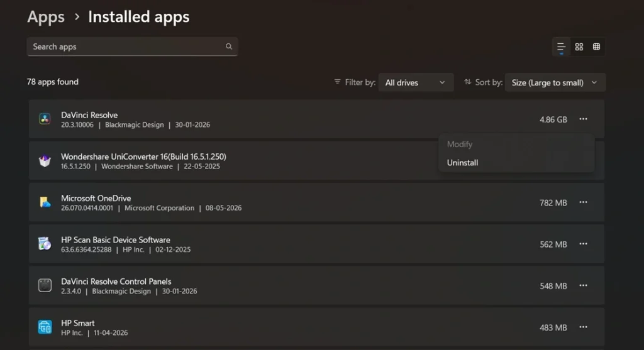Click into the Search apps field
644x350 pixels.
(x=132, y=46)
